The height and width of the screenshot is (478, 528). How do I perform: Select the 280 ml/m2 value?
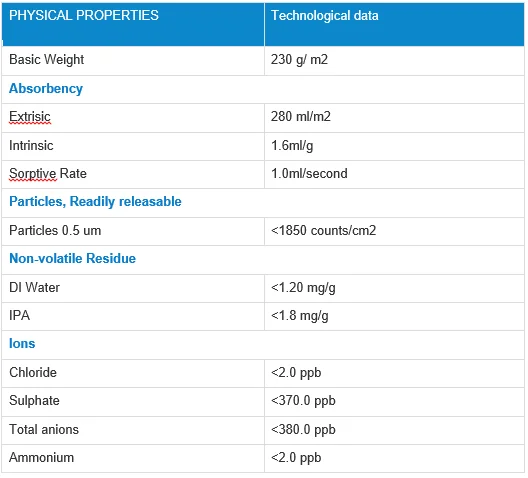[x=300, y=117]
